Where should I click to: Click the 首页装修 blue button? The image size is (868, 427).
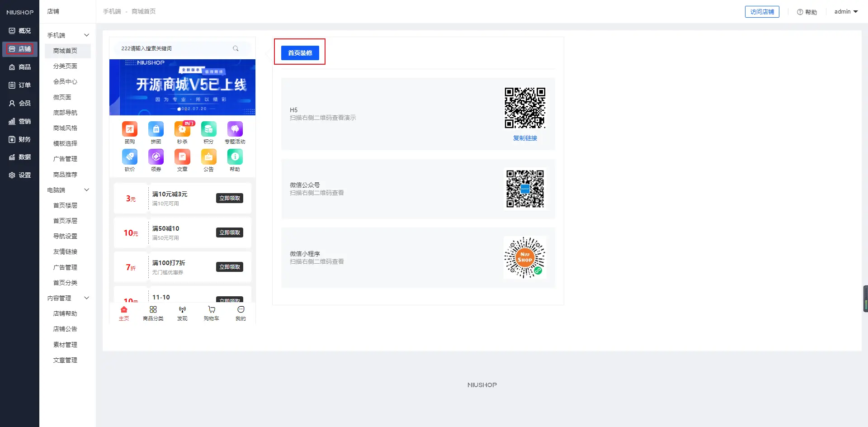tap(300, 53)
